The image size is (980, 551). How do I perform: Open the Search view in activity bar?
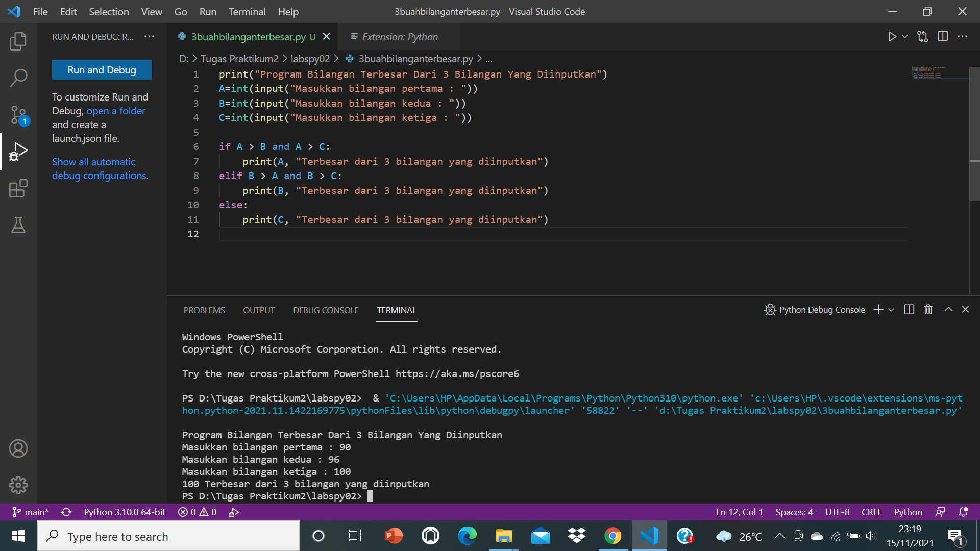18,78
